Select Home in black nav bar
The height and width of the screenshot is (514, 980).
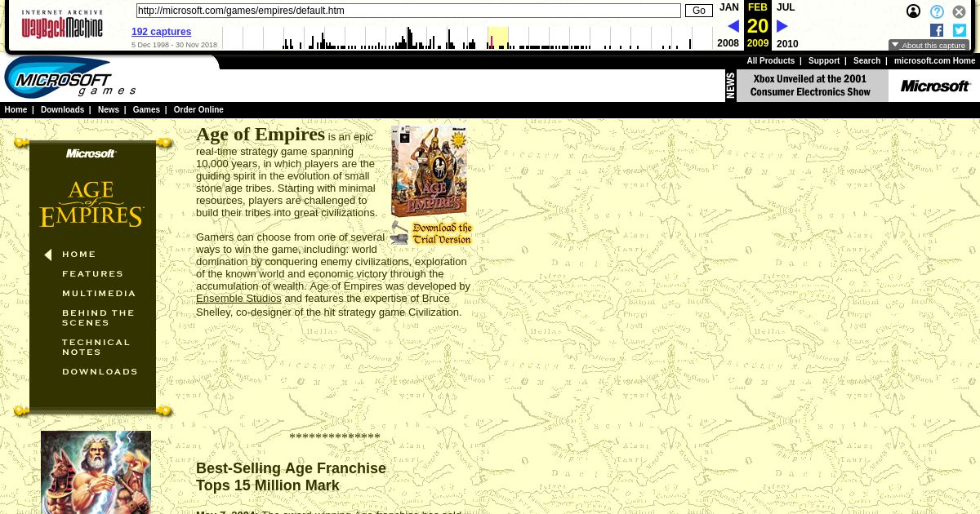16,110
